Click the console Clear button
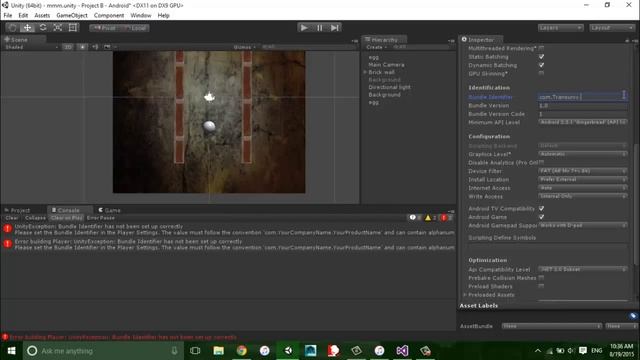The image size is (640, 360). coord(11,218)
